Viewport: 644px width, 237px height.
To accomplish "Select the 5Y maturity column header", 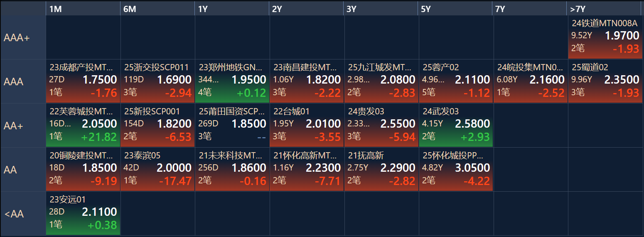I will click(x=456, y=9).
